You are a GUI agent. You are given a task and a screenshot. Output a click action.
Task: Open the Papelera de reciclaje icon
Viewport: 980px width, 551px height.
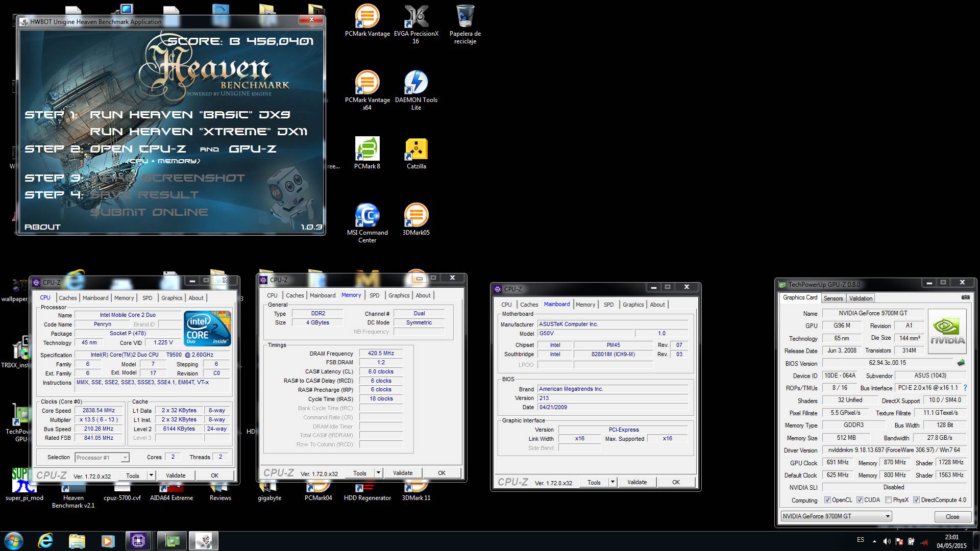[x=465, y=24]
